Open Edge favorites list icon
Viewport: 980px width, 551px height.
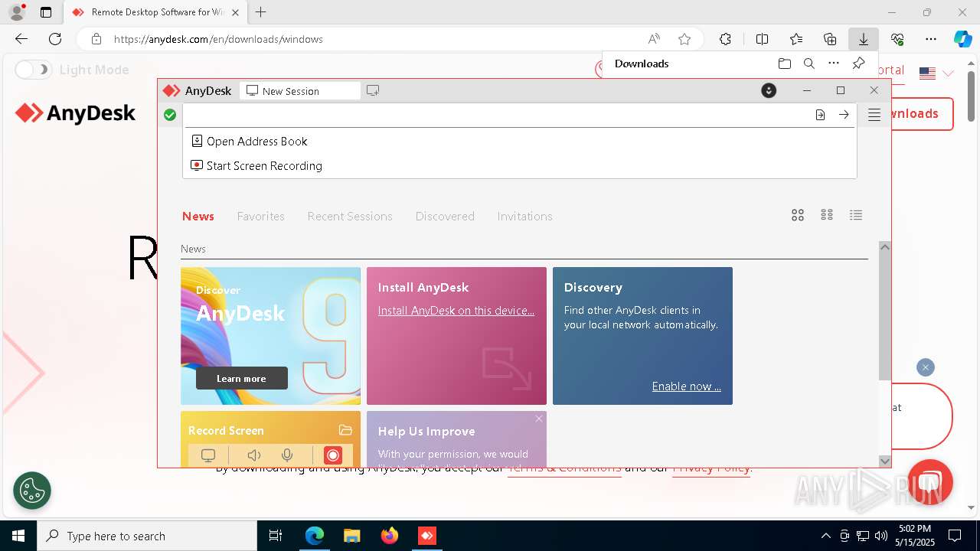coord(796,39)
